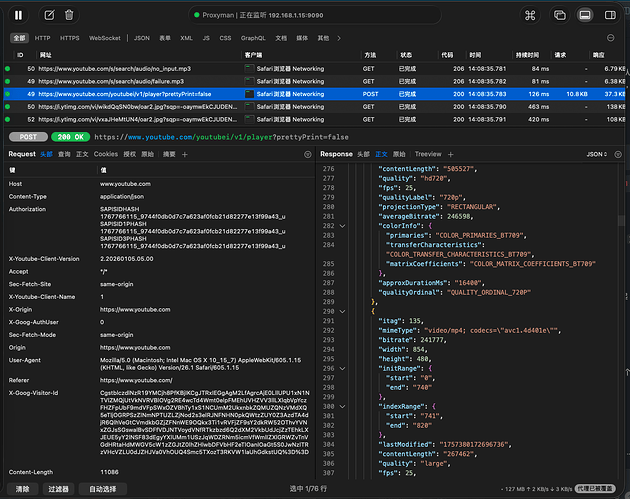Filter by XML content type
630x499 pixels.
click(186, 38)
